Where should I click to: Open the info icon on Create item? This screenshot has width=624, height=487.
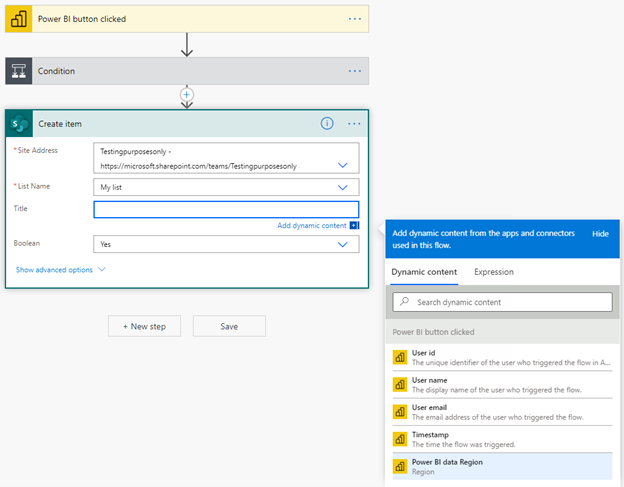(326, 123)
